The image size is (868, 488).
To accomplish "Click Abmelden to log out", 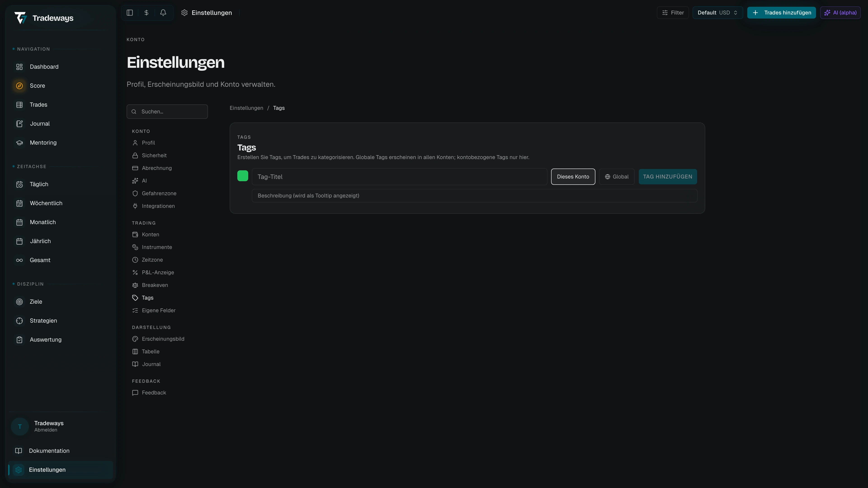I will click(45, 430).
